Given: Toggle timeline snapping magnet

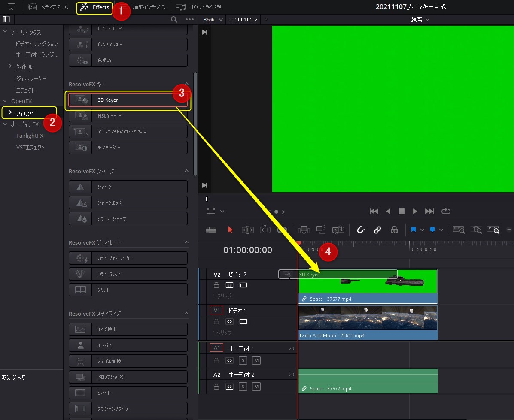Looking at the screenshot, I should (361, 230).
